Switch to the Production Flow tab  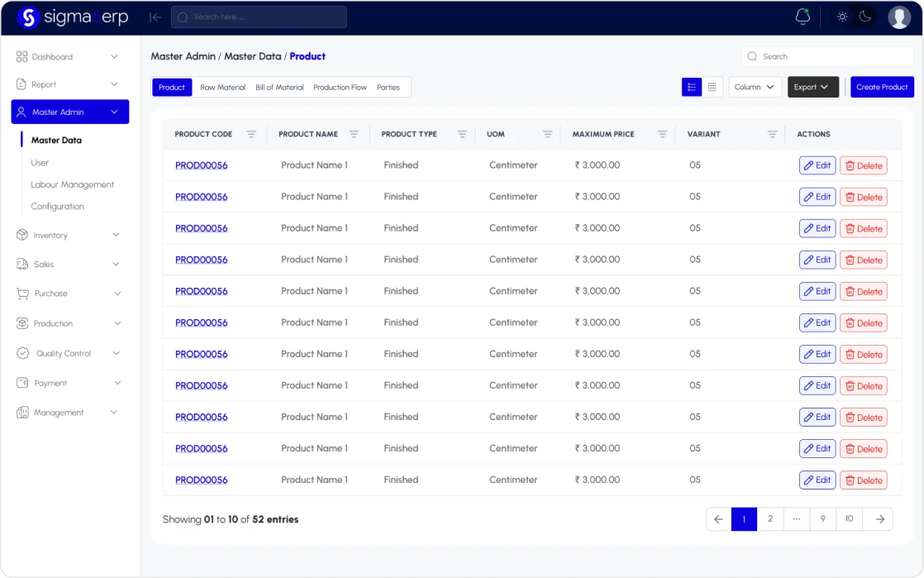click(340, 88)
